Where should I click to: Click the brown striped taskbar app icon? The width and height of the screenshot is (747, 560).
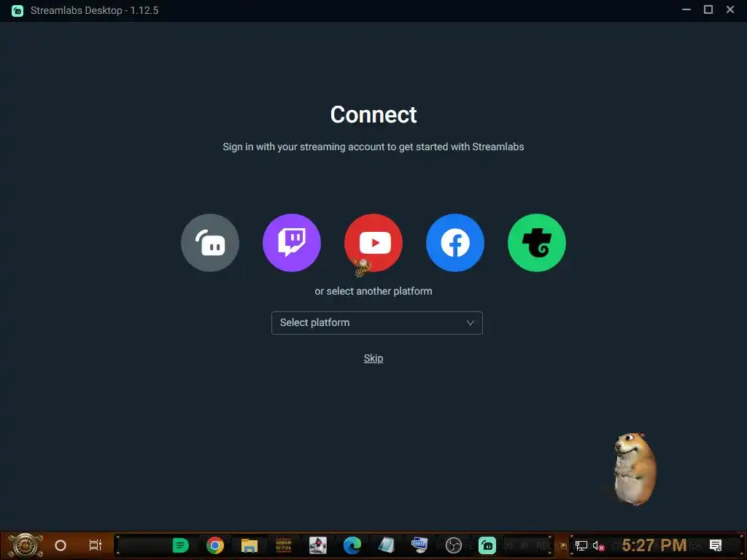[x=284, y=545]
